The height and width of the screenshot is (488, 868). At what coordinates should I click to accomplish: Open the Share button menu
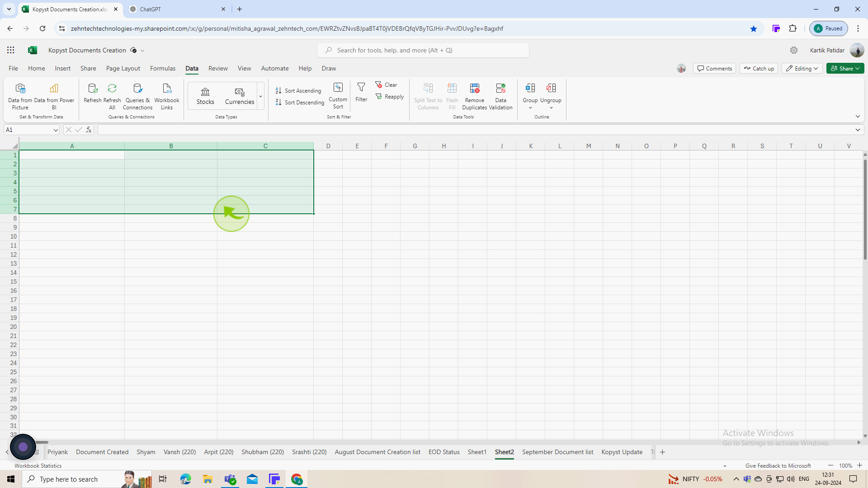tap(845, 69)
